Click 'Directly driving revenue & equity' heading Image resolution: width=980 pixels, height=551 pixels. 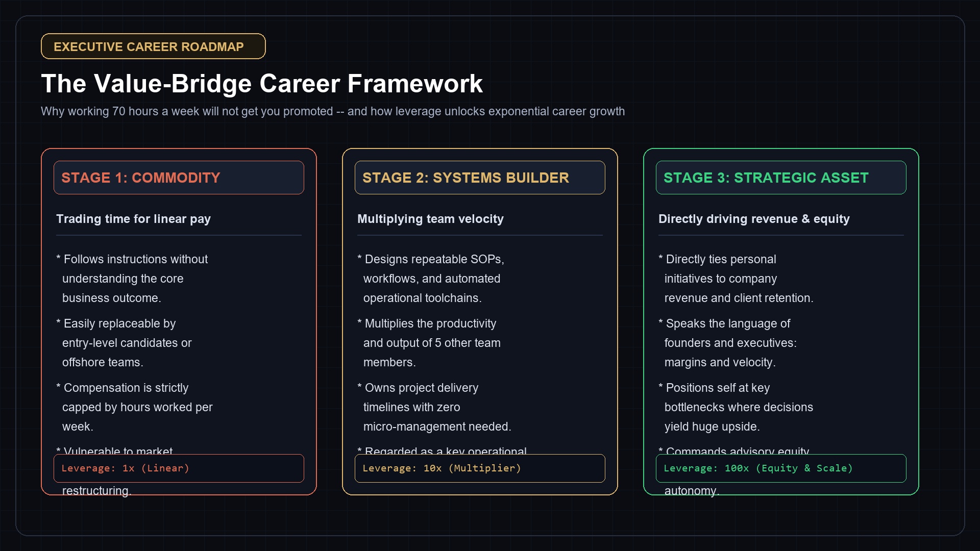click(754, 219)
